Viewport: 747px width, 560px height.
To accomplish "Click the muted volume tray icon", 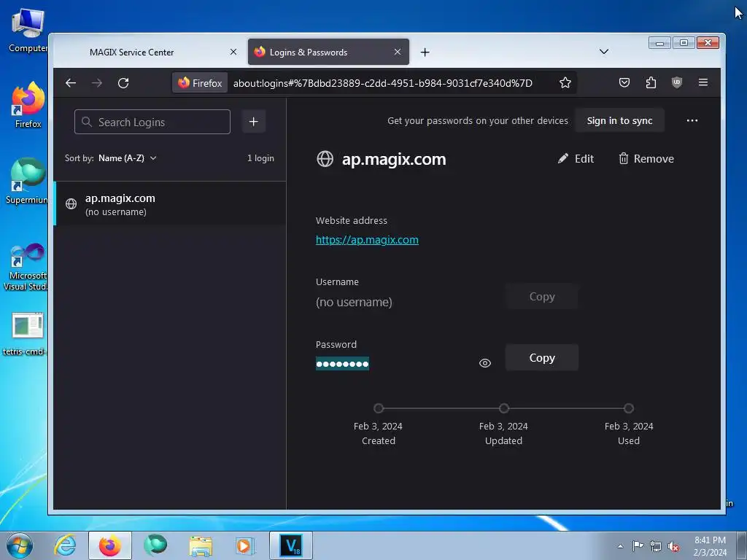I will pyautogui.click(x=673, y=546).
